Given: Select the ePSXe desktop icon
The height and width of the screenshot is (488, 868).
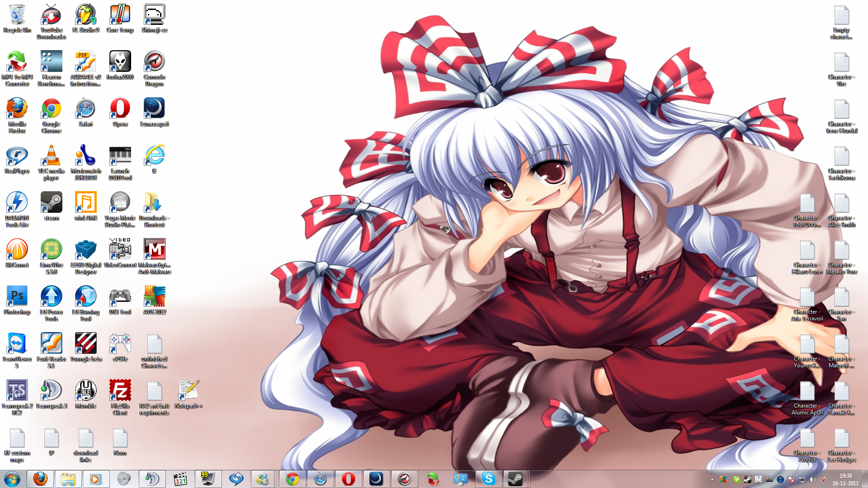Looking at the screenshot, I should (120, 347).
